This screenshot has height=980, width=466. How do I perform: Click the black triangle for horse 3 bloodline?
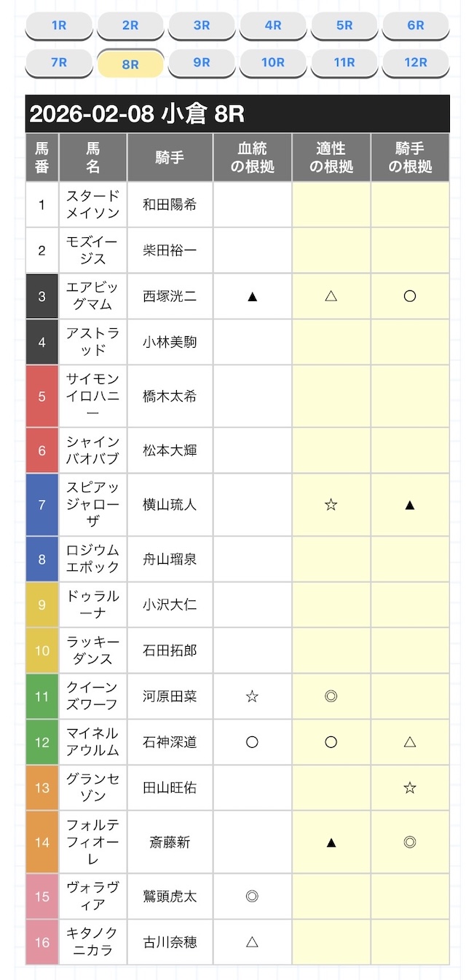click(253, 296)
